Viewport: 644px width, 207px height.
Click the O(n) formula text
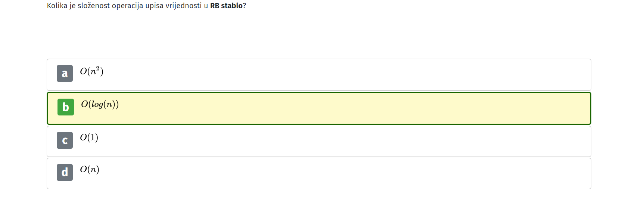click(x=90, y=169)
